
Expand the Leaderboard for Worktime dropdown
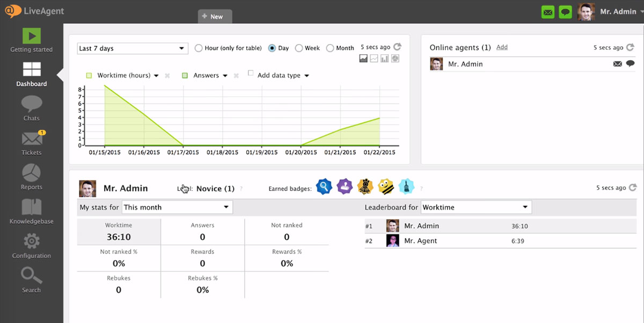click(476, 207)
